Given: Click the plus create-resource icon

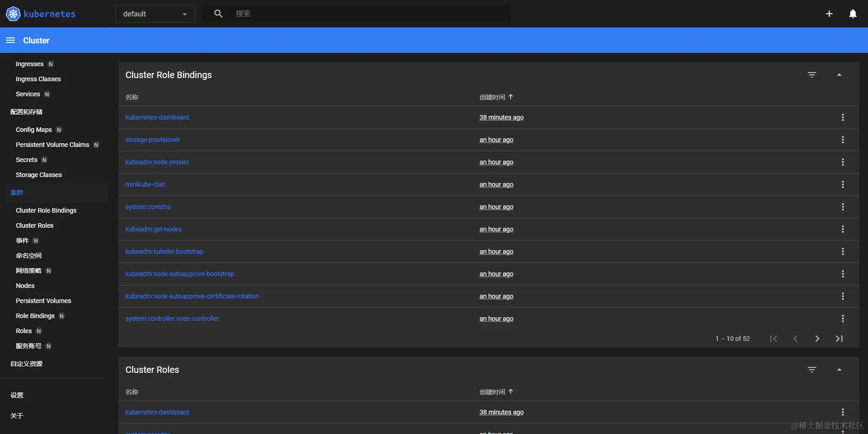Looking at the screenshot, I should [x=829, y=14].
